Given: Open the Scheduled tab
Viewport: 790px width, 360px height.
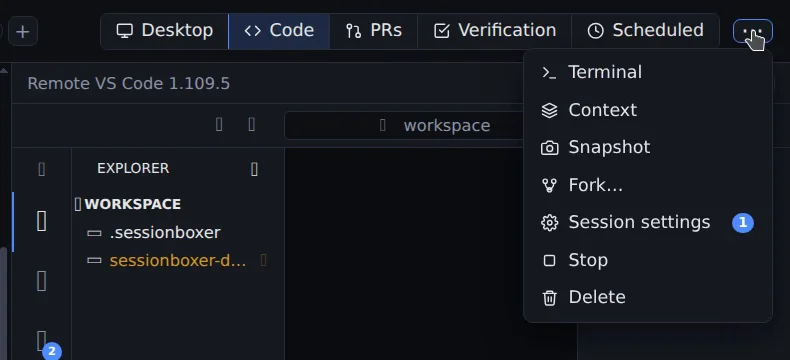Looking at the screenshot, I should coord(645,31).
